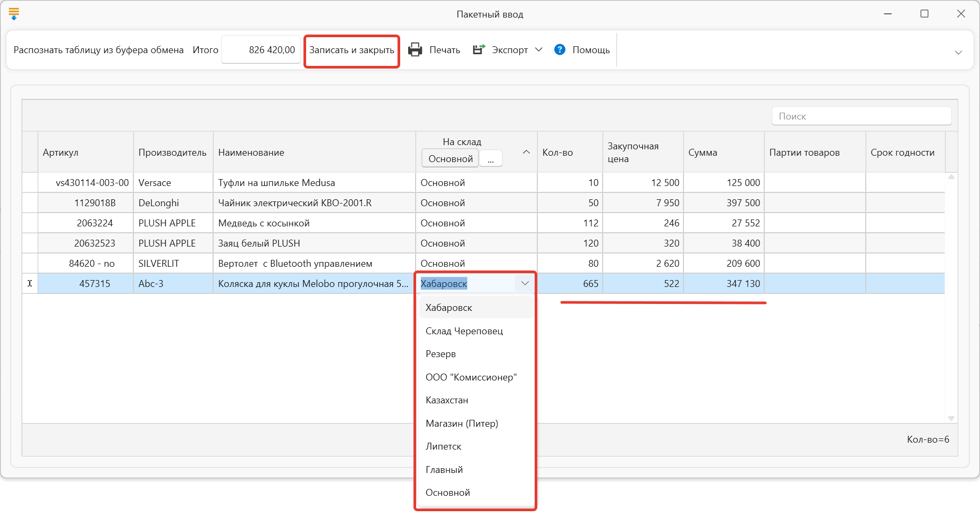Click the vertical scrollbar up arrow in the table

point(951,176)
